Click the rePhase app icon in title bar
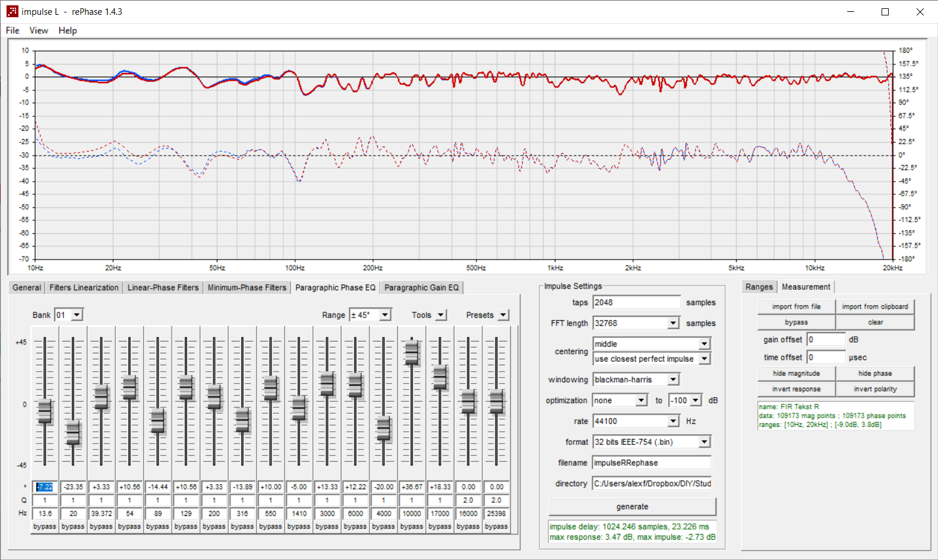Image resolution: width=938 pixels, height=560 pixels. [x=12, y=12]
